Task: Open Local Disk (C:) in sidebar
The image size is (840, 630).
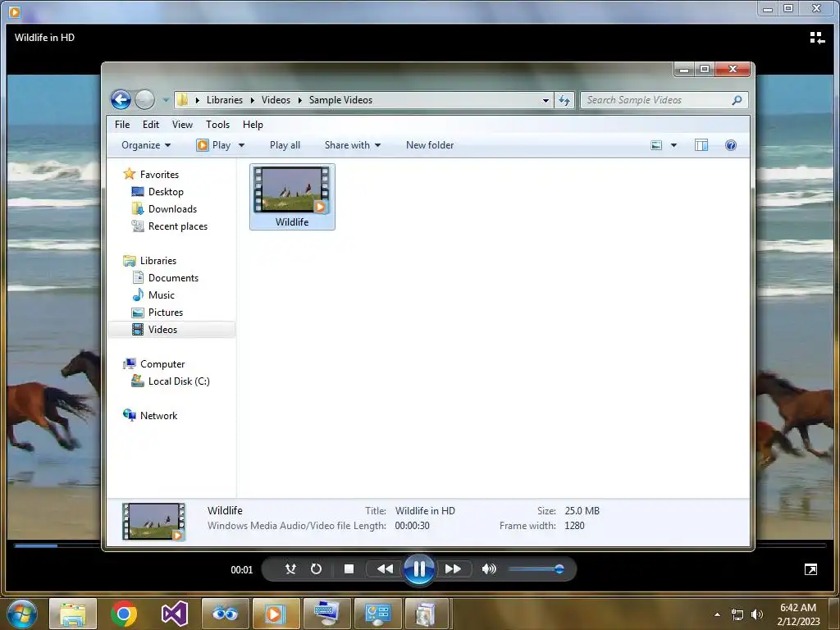Action: click(x=178, y=381)
